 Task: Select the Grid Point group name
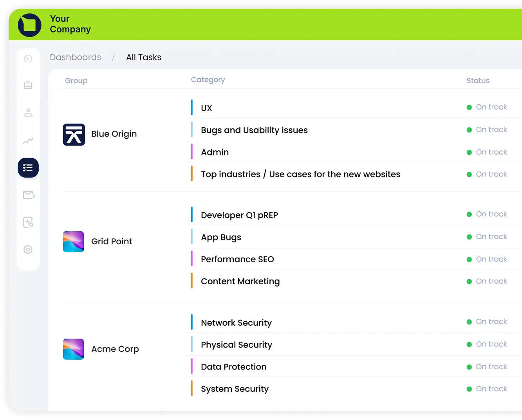[112, 242]
